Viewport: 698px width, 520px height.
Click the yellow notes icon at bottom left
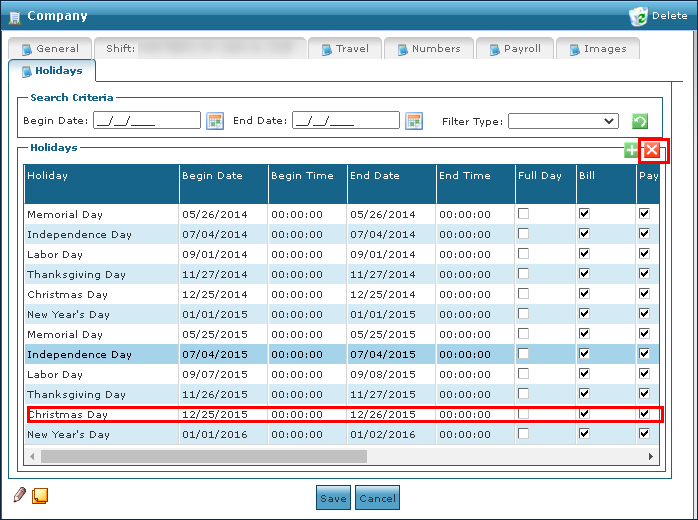(x=40, y=495)
